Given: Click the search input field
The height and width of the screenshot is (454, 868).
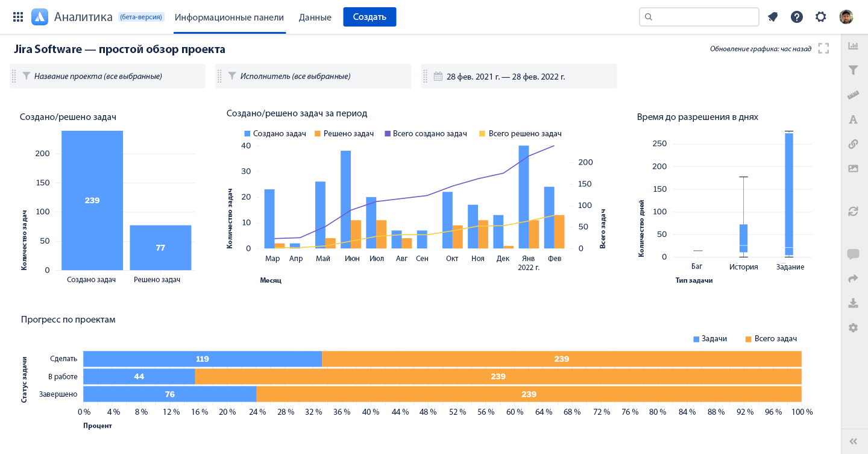Looking at the screenshot, I should coord(699,17).
